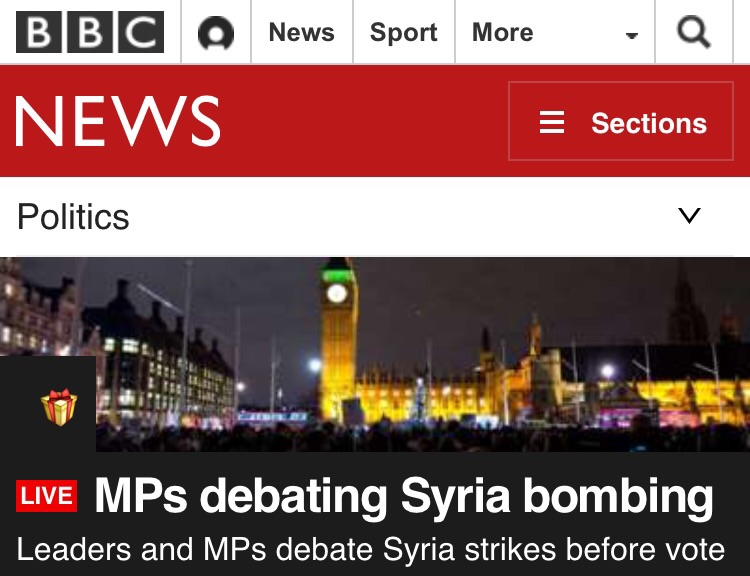The image size is (750, 576).
Task: Open the News navigation item
Action: tap(301, 32)
